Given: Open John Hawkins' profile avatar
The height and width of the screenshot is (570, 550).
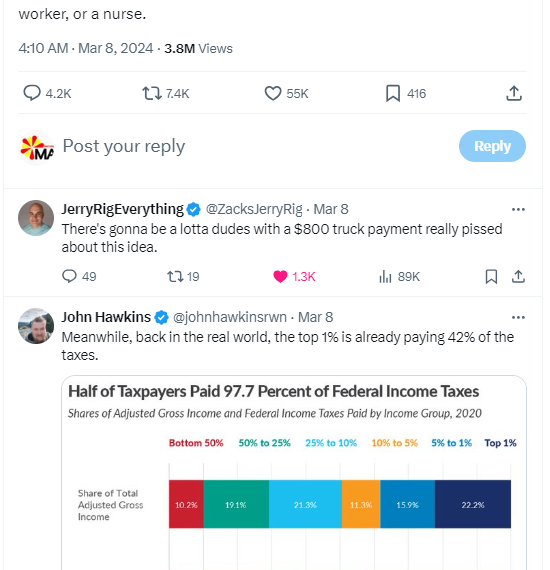Looking at the screenshot, I should click(x=36, y=326).
